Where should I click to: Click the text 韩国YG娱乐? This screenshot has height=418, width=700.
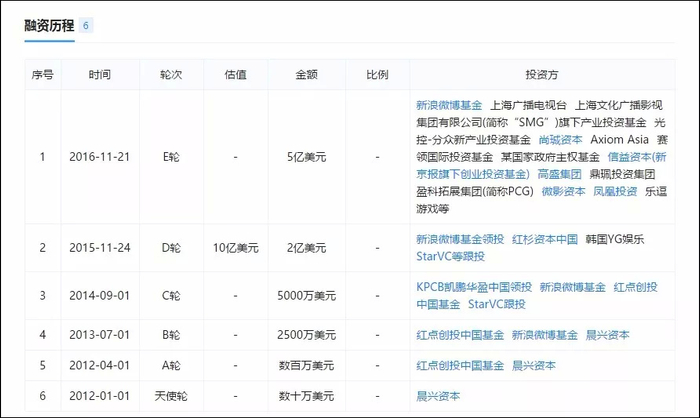tap(615, 239)
